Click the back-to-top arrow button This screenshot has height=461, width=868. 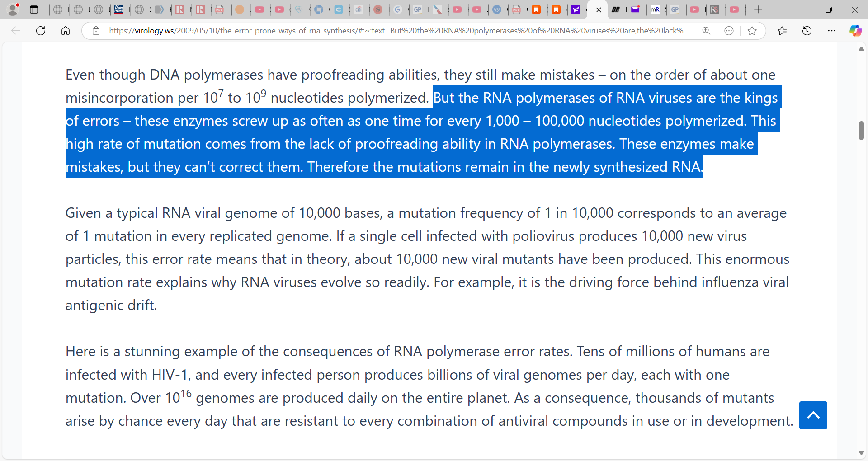(x=813, y=415)
